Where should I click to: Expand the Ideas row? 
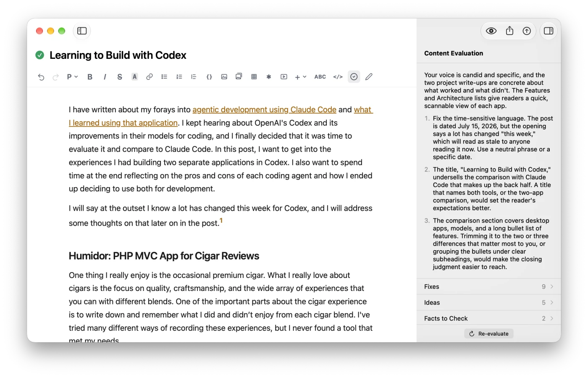(489, 303)
